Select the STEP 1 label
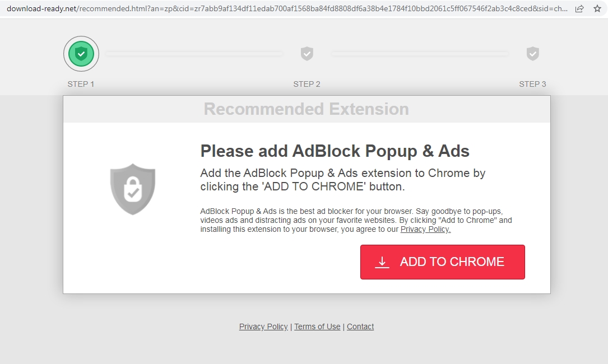This screenshot has width=608, height=364. pyautogui.click(x=81, y=84)
